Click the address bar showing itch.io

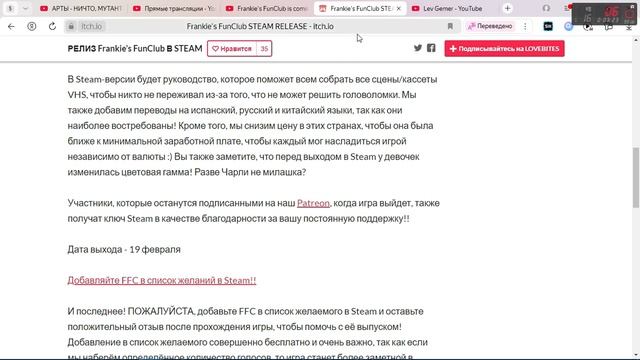[260, 26]
